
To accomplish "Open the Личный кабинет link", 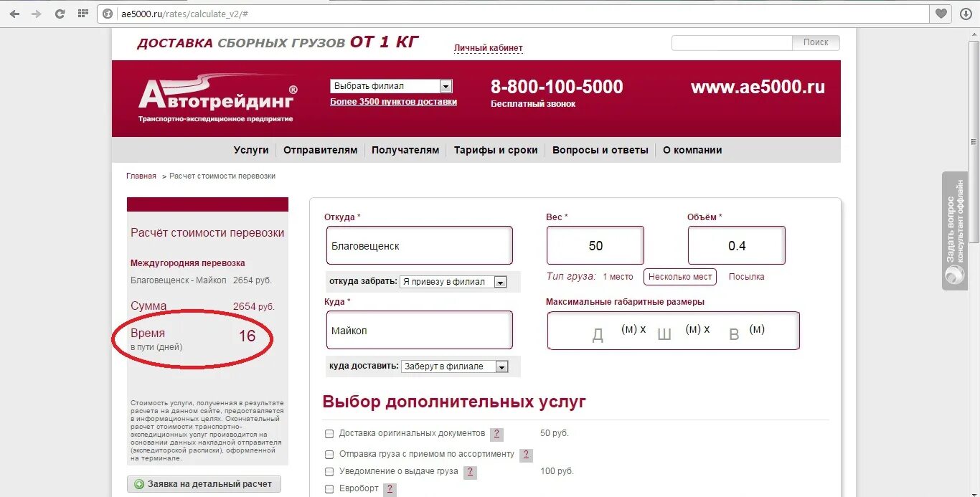I will coord(489,48).
